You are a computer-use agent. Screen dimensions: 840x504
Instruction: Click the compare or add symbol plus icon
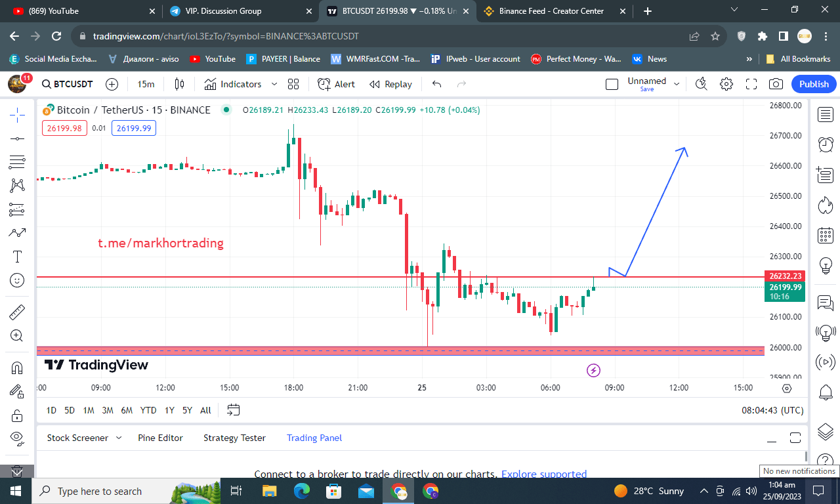[x=112, y=84]
